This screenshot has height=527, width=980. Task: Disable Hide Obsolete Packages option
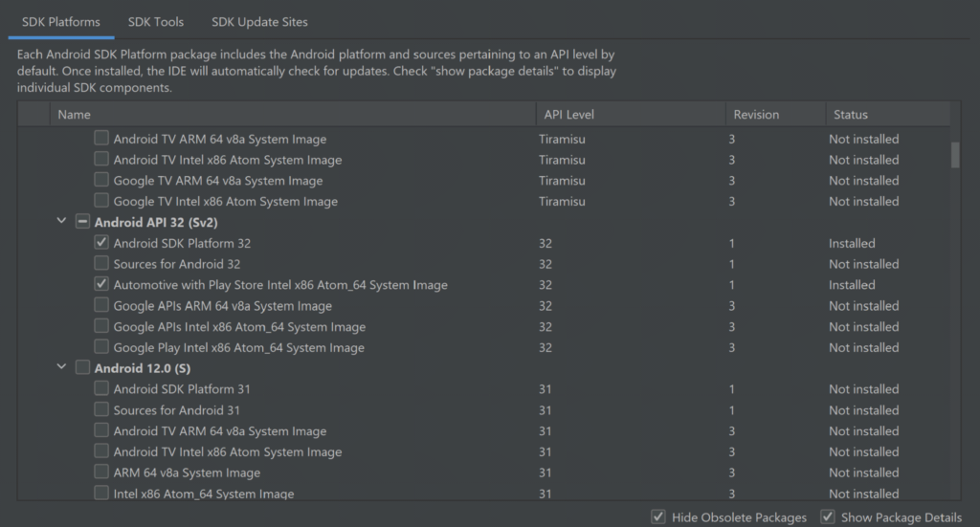point(658,517)
